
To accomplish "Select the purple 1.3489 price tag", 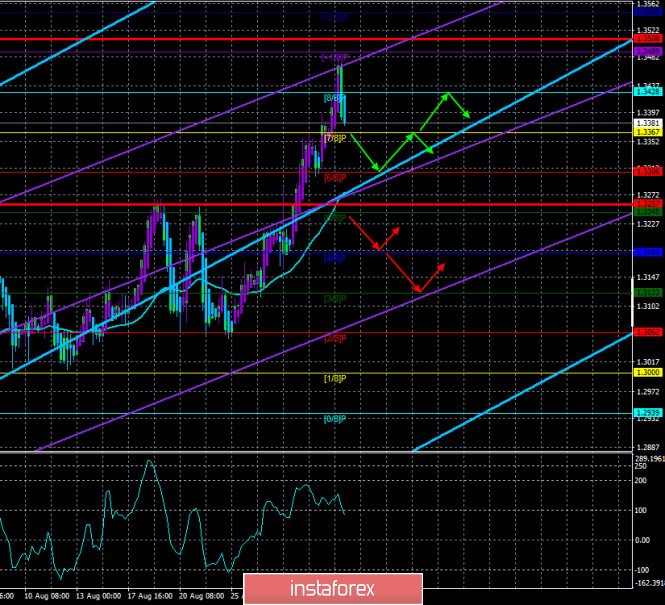I will point(648,51).
